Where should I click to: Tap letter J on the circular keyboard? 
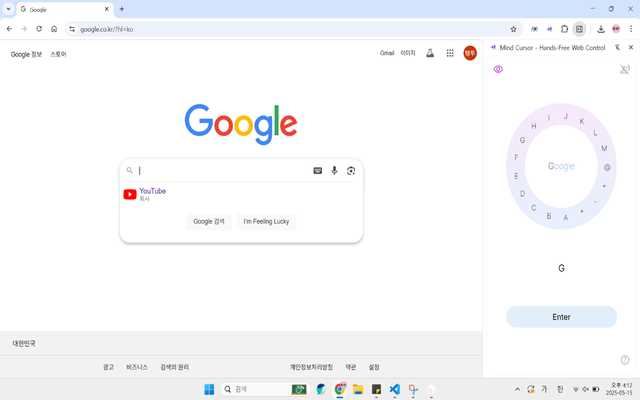coord(566,116)
